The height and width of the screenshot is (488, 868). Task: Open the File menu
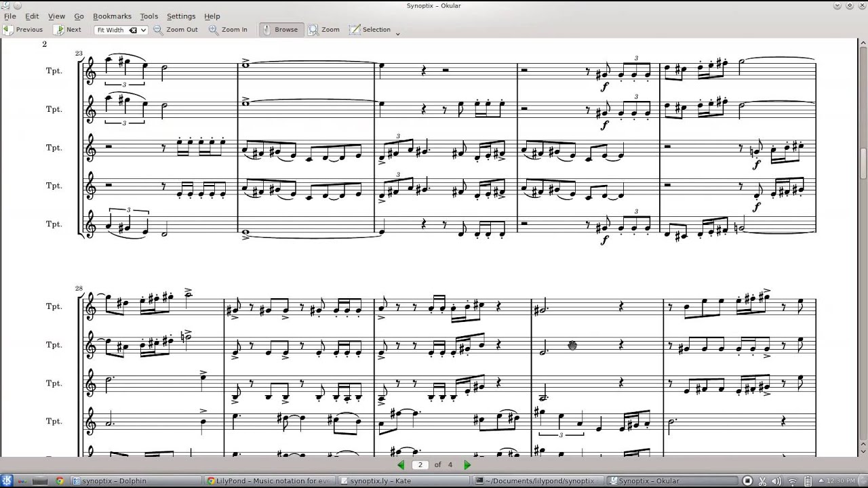(x=9, y=16)
